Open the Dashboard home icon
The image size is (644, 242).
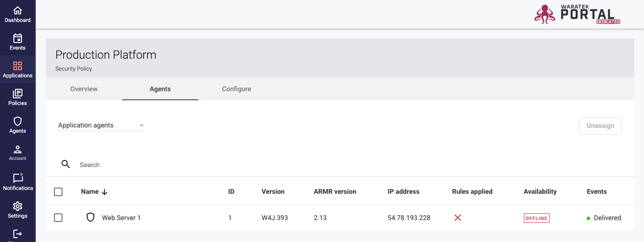pos(18,11)
